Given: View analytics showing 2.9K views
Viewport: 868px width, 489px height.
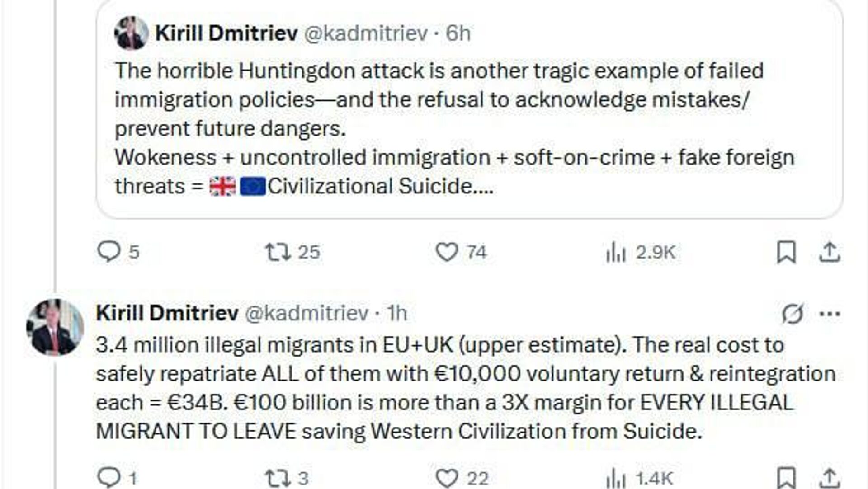Looking at the screenshot, I should tap(616, 252).
